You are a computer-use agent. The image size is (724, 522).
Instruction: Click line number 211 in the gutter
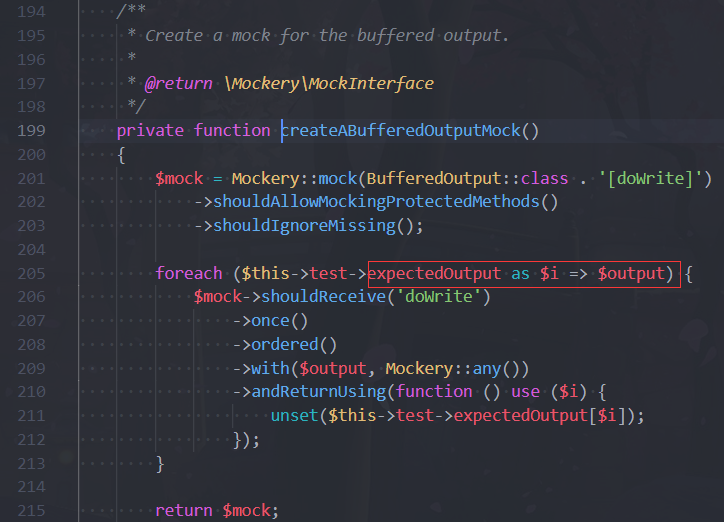pos(31,416)
